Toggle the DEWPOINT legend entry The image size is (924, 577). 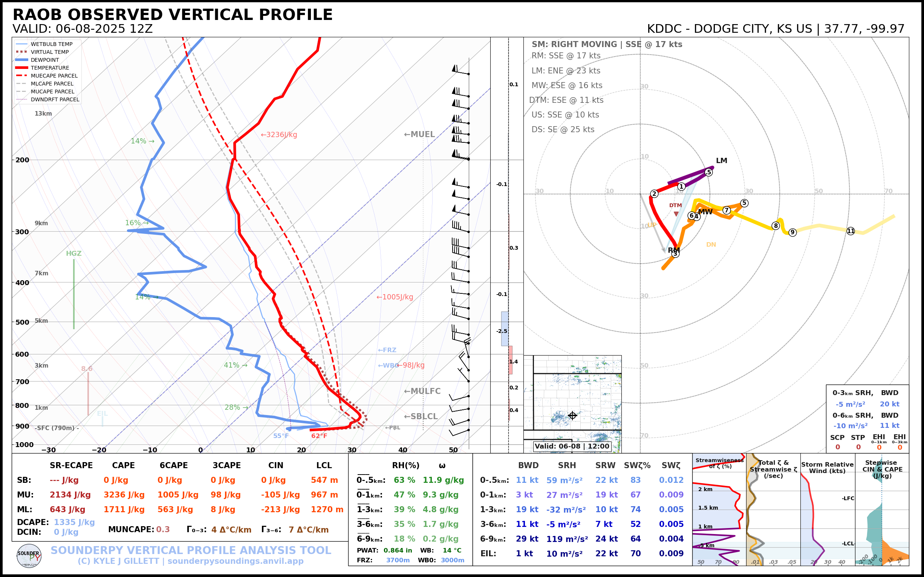pyautogui.click(x=45, y=60)
